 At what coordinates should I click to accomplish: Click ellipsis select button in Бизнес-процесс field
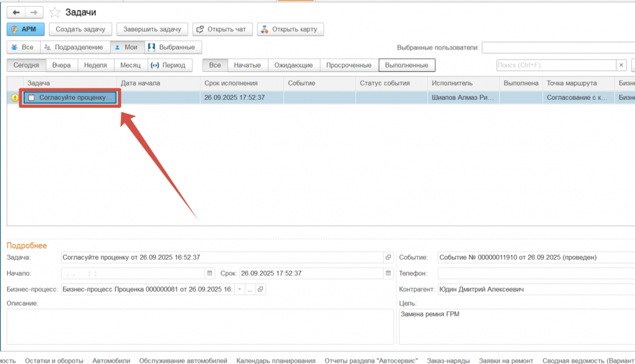(249, 290)
